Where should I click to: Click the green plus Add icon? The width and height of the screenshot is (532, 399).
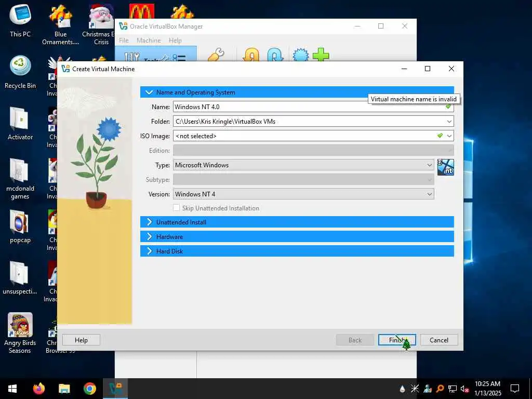tap(321, 55)
